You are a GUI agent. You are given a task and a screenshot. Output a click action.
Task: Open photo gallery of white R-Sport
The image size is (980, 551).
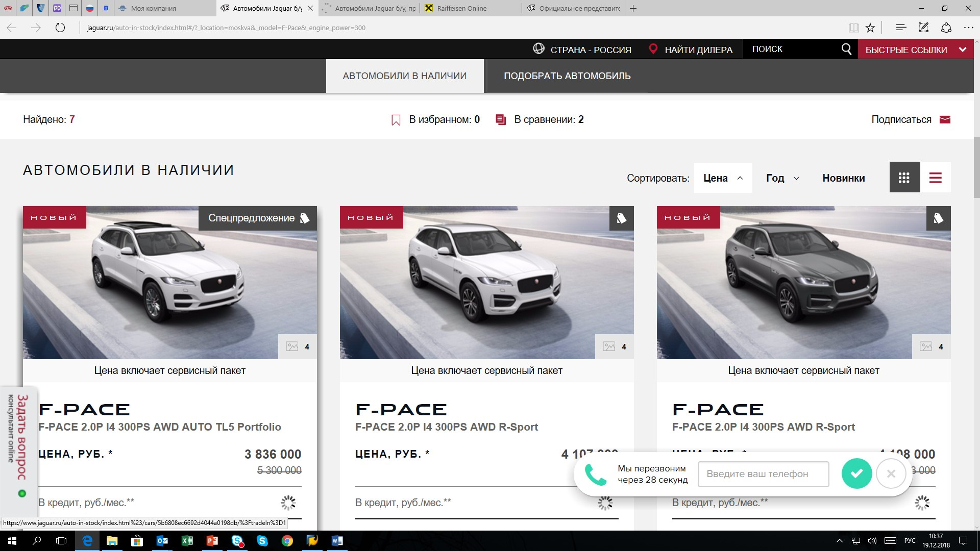pos(615,346)
